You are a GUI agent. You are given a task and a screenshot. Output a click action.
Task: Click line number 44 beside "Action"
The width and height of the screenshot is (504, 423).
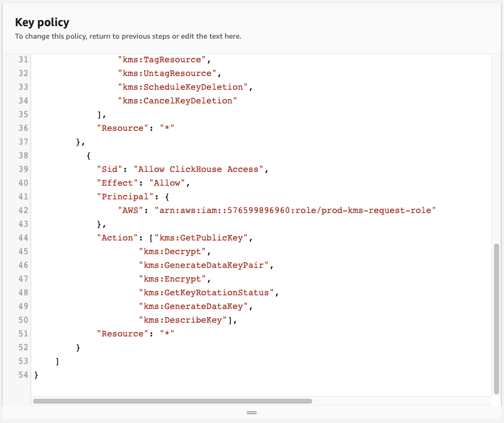[x=24, y=238]
